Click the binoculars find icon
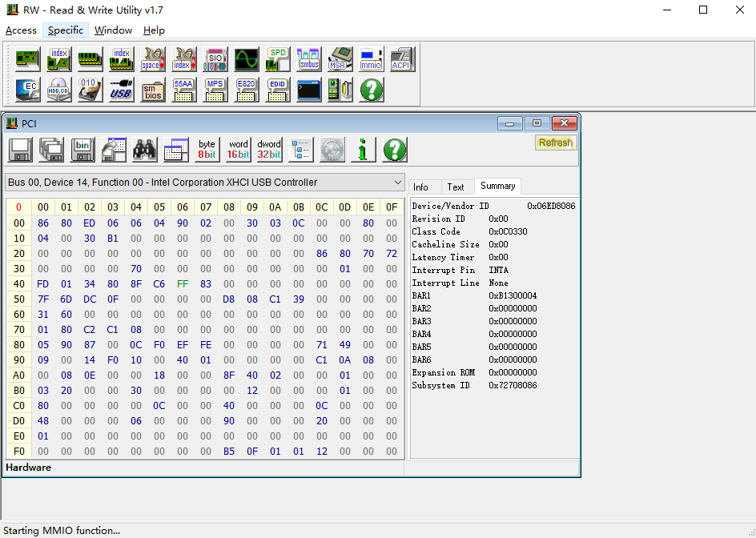 (145, 150)
